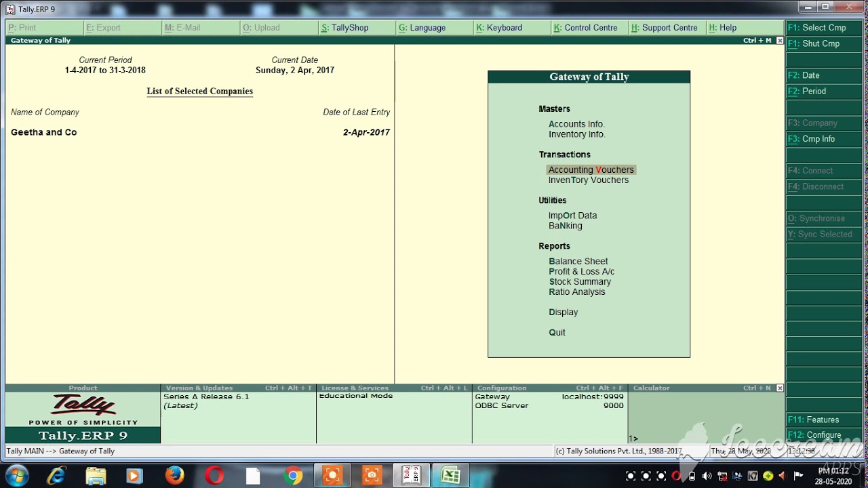Open Windows Start menu orb
Screen dimensions: 868x488
[16, 476]
